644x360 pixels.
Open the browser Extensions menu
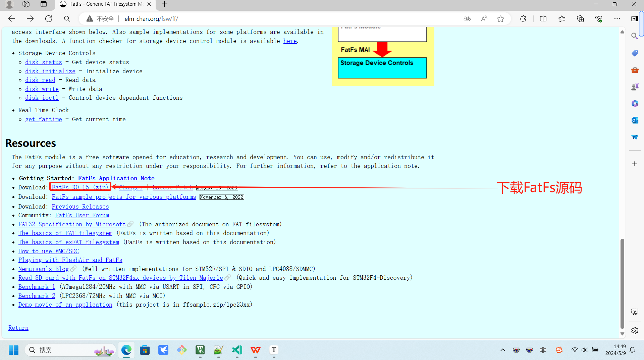click(523, 19)
